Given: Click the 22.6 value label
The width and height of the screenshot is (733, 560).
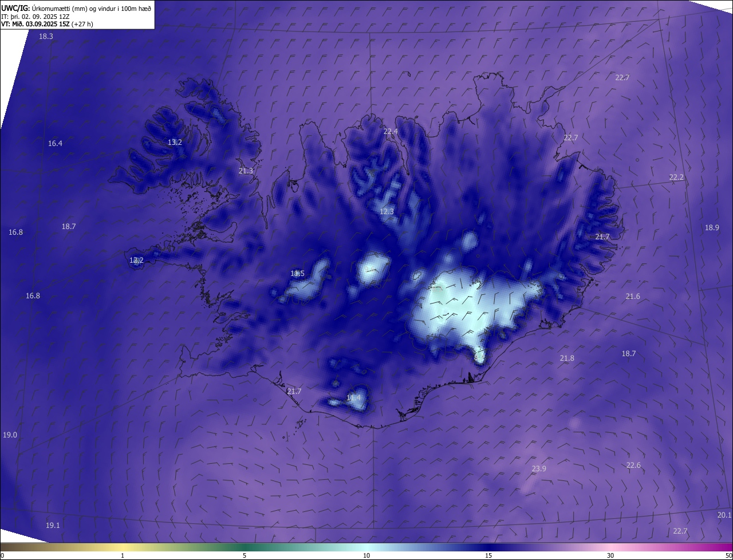Looking at the screenshot, I should 633,465.
